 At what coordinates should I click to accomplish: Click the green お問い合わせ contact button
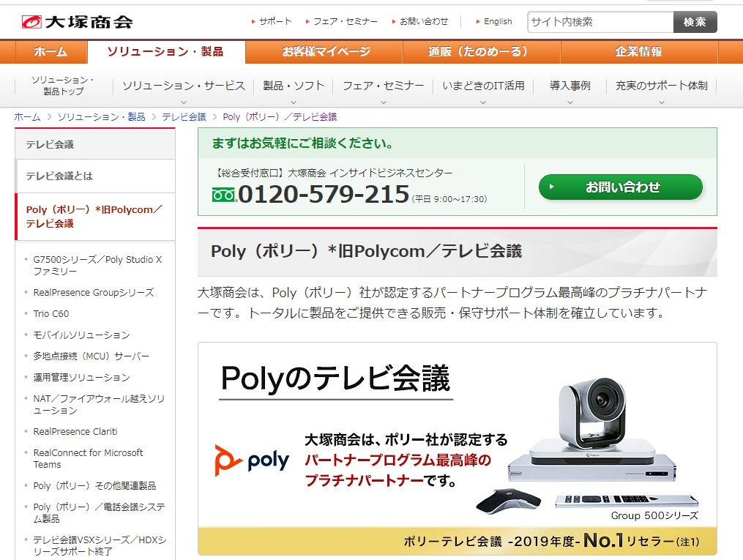coord(621,187)
